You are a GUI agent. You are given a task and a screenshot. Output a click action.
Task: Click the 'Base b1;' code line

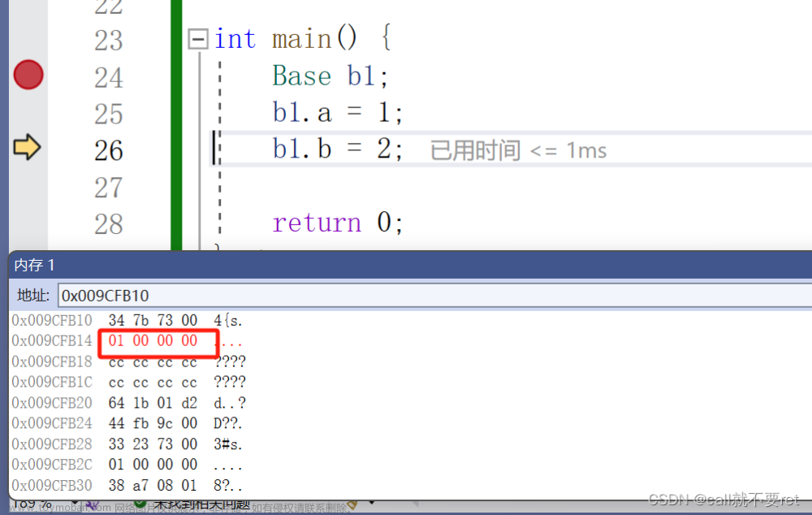(330, 76)
